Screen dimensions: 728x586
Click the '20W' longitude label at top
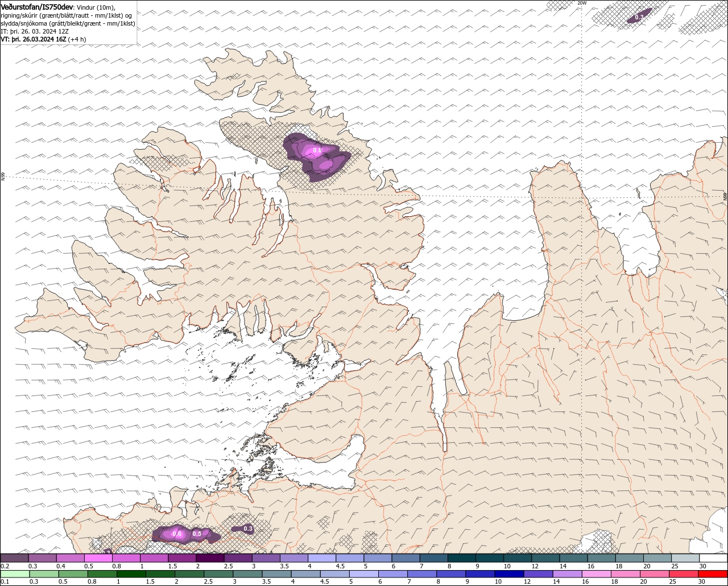click(581, 3)
